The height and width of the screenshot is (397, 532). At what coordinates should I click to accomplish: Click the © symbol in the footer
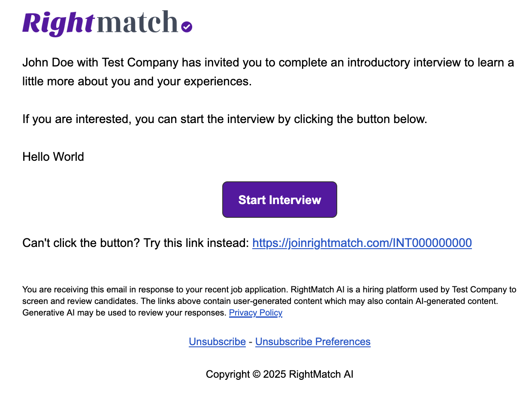257,374
